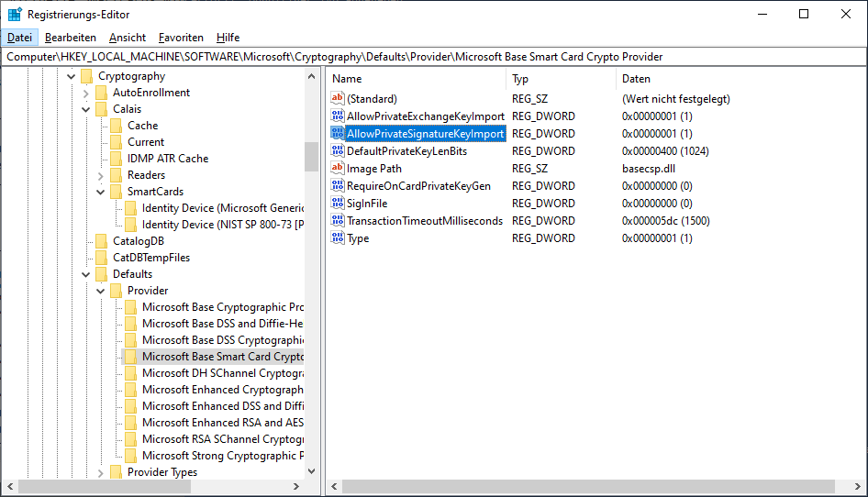Image resolution: width=868 pixels, height=497 pixels.
Task: Click the string icon next to Image Path
Action: click(x=337, y=169)
